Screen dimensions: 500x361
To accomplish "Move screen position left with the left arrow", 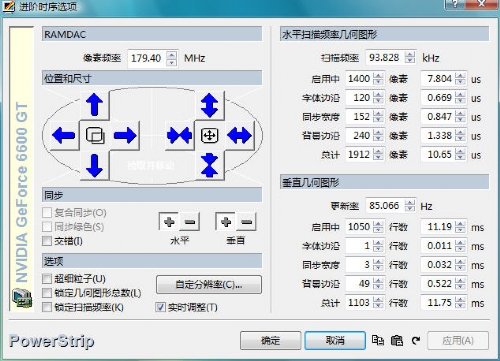I will tap(64, 135).
